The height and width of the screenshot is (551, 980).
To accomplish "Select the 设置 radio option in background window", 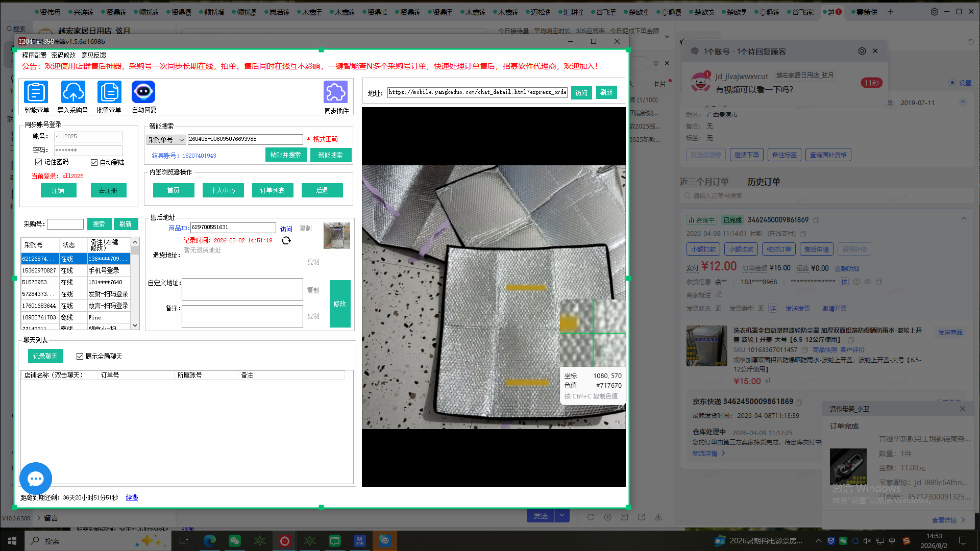I will 952,83.
